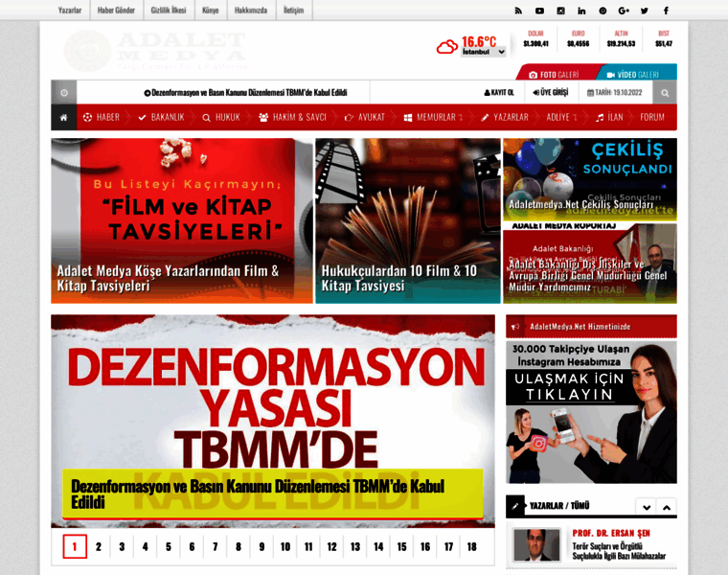Screen dimensions: 728x575
Task: Open Film ve Kitap Tavsiyeleri article
Action: coord(182,221)
